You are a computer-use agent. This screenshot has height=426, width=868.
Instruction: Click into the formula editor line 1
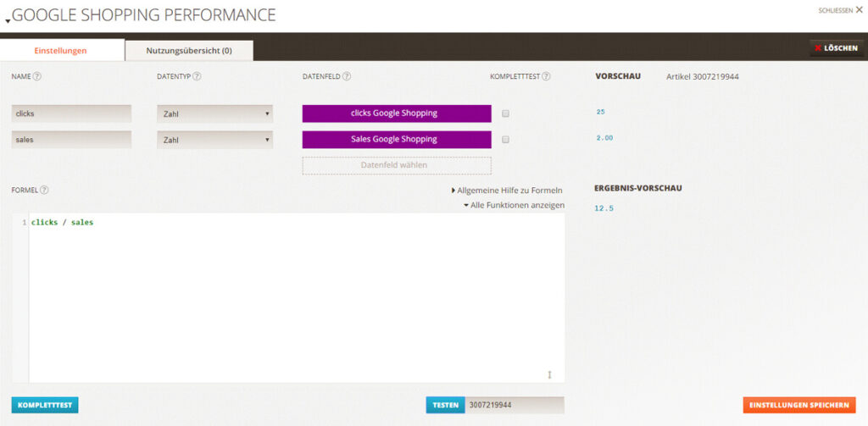[x=298, y=223]
